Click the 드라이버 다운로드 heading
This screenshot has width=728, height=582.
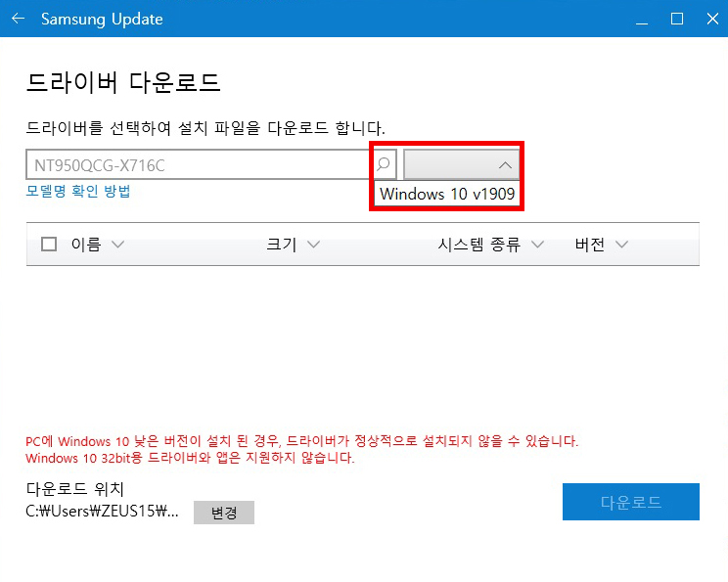(x=123, y=82)
